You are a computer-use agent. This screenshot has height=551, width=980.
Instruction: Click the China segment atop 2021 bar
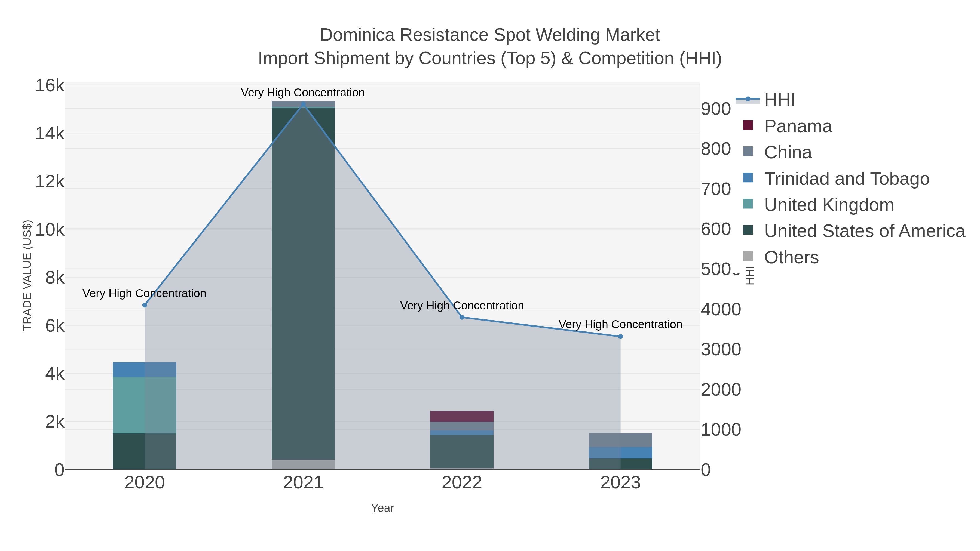click(x=303, y=104)
